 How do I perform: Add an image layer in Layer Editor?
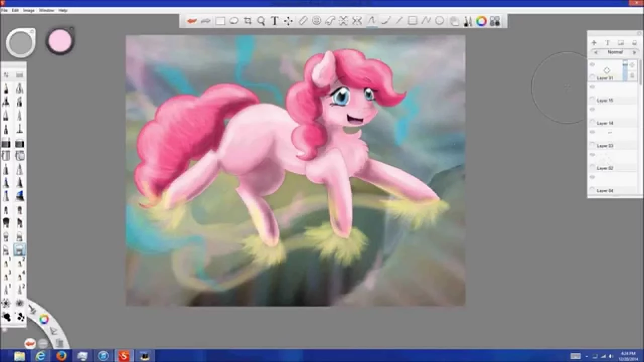[621, 43]
